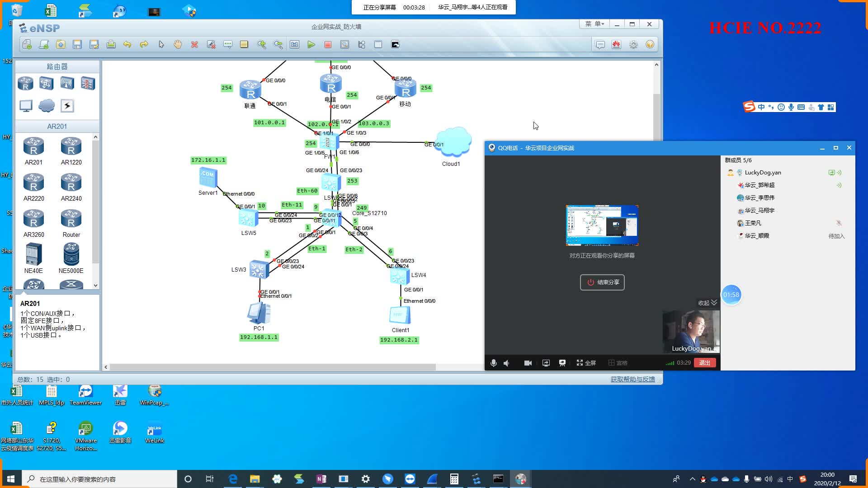Select member 华云_李思伟 in list
The height and width of the screenshot is (488, 868).
point(759,197)
